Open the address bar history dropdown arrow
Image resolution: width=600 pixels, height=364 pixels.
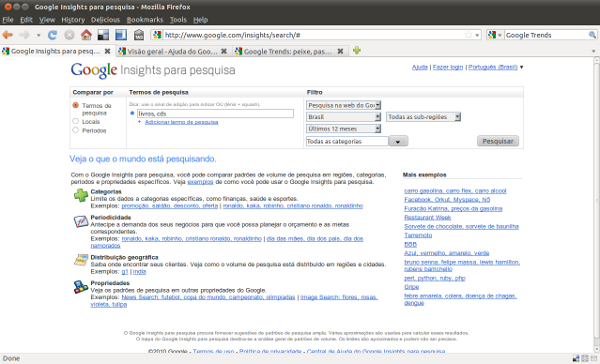tap(477, 35)
